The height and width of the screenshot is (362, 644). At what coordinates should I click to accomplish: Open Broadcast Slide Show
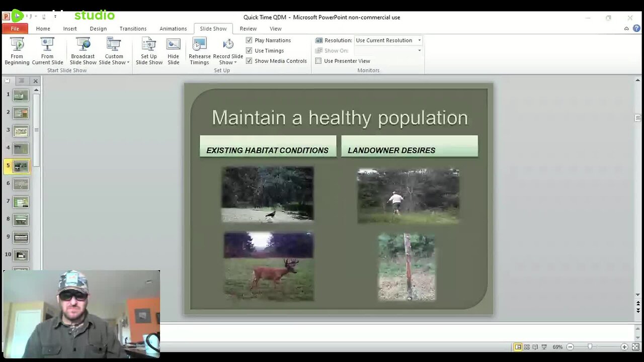point(83,51)
